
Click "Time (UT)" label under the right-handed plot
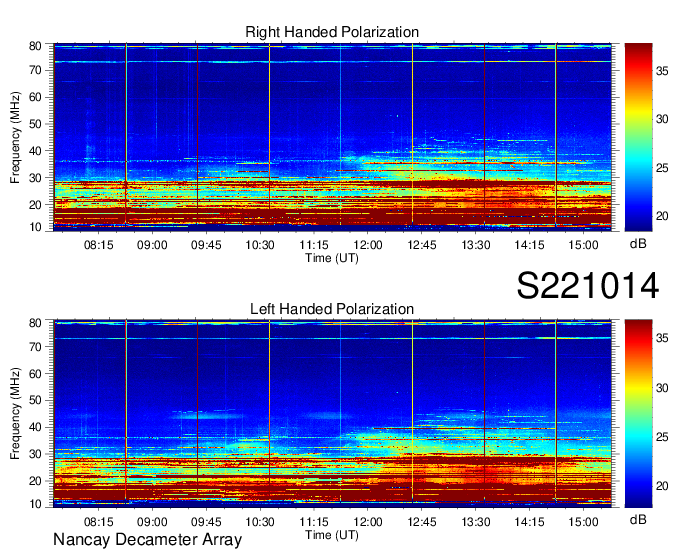pyautogui.click(x=332, y=258)
